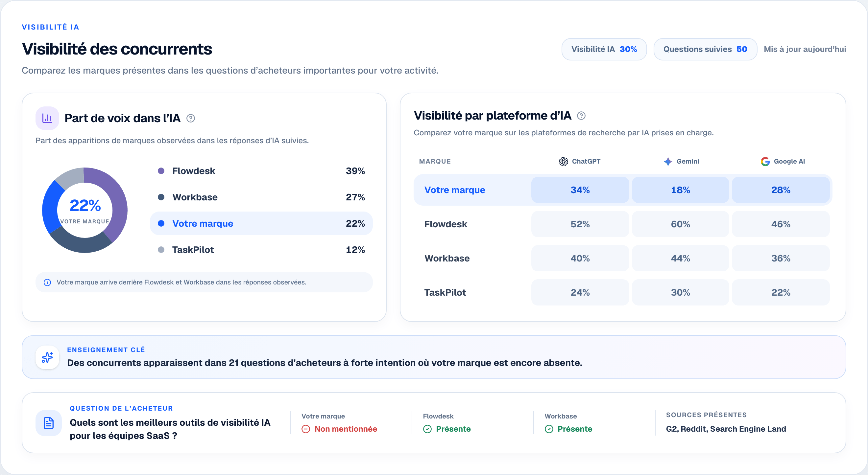Click the MARQUE column header
Image resolution: width=868 pixels, height=475 pixels.
pyautogui.click(x=435, y=162)
